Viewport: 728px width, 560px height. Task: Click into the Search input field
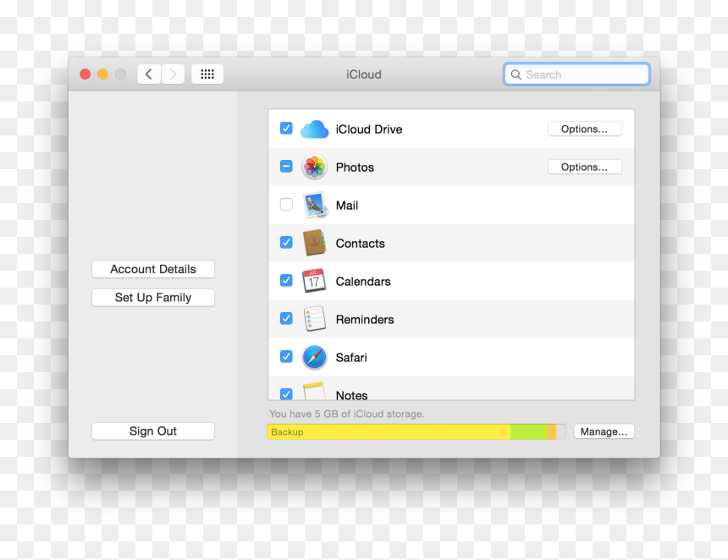[x=576, y=74]
